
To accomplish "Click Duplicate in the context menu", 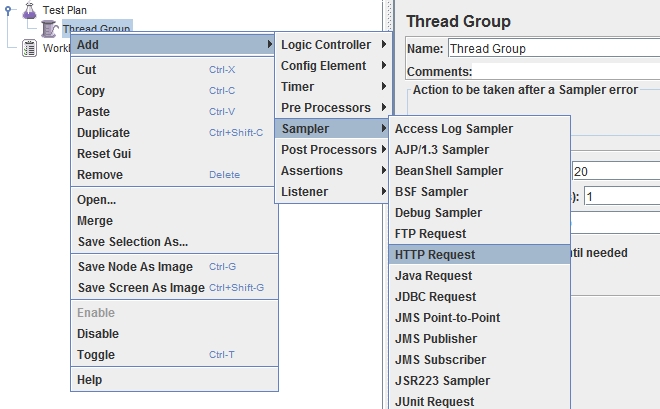I will point(103,133).
